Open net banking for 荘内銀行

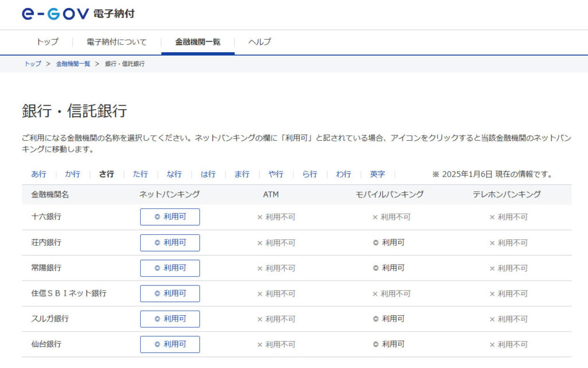(170, 243)
